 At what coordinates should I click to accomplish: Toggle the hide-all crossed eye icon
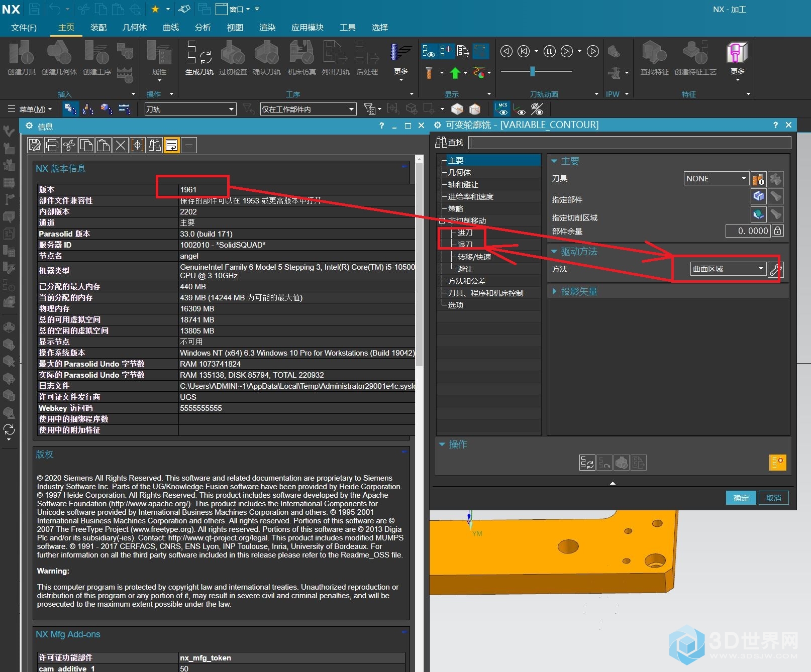(x=537, y=109)
